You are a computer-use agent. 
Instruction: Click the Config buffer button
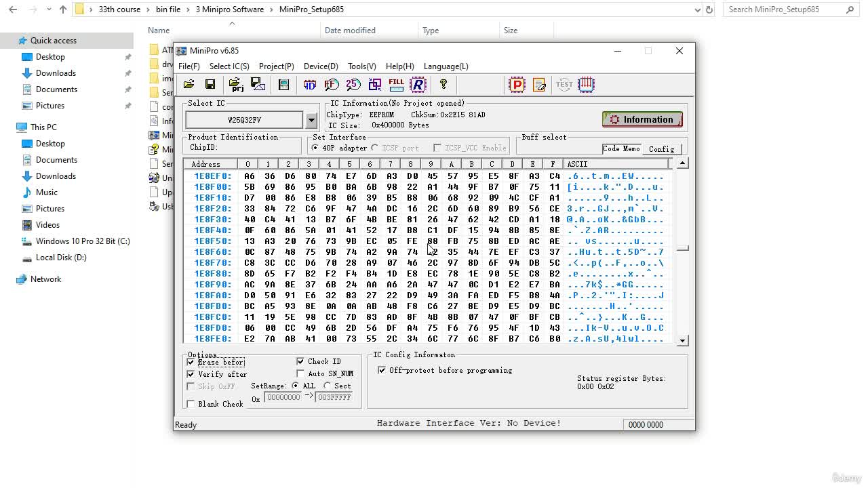(x=661, y=149)
